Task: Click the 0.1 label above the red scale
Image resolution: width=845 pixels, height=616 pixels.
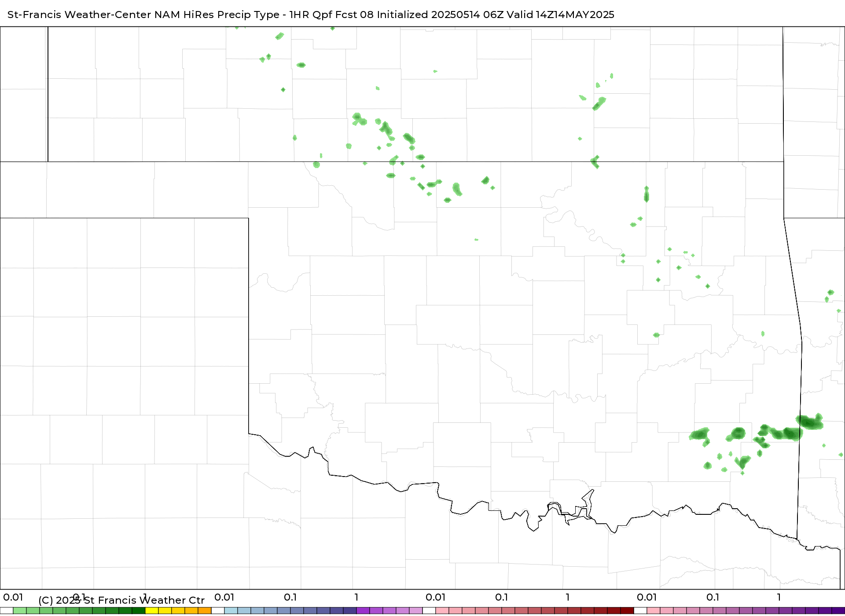Action: (502, 598)
